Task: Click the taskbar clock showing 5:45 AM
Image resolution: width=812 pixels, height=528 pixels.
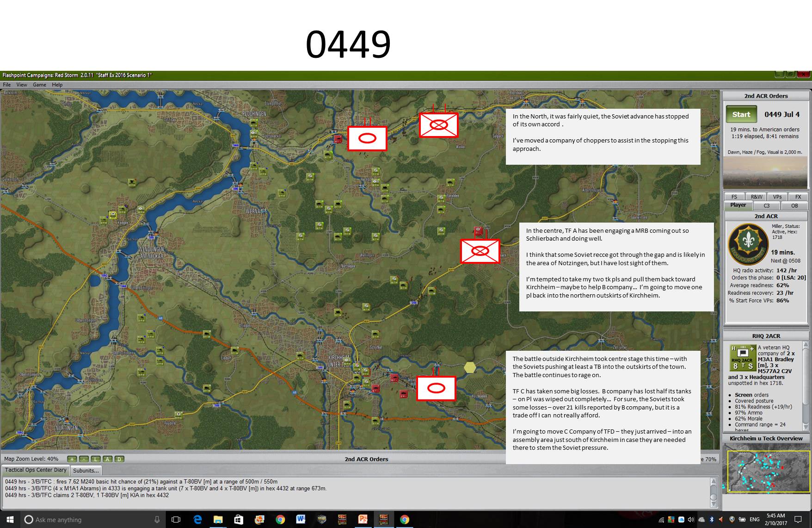Action: [x=775, y=519]
